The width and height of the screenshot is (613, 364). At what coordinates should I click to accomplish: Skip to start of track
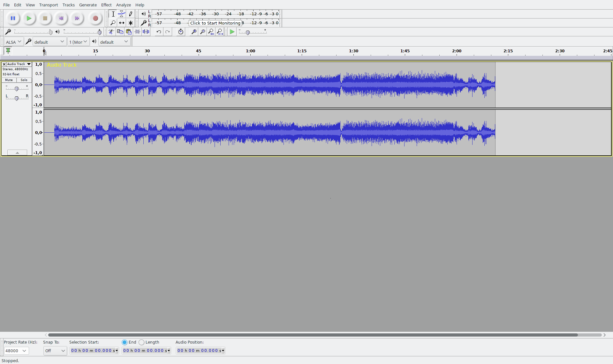coord(61,18)
